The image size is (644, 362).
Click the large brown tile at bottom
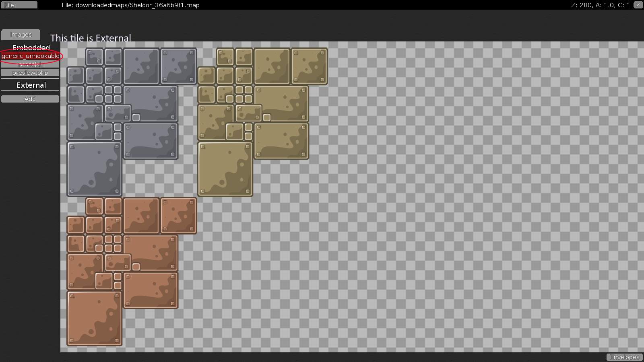[x=94, y=318]
